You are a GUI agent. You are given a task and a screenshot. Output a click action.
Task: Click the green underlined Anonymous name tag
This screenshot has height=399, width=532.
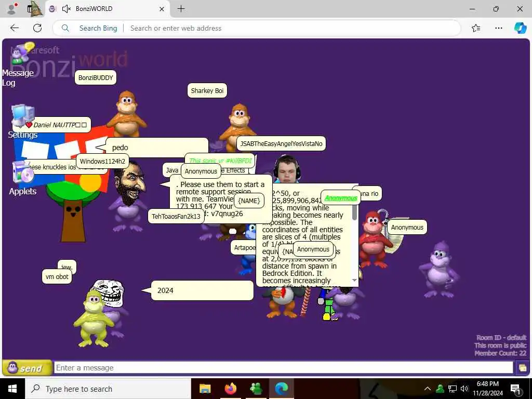click(341, 198)
